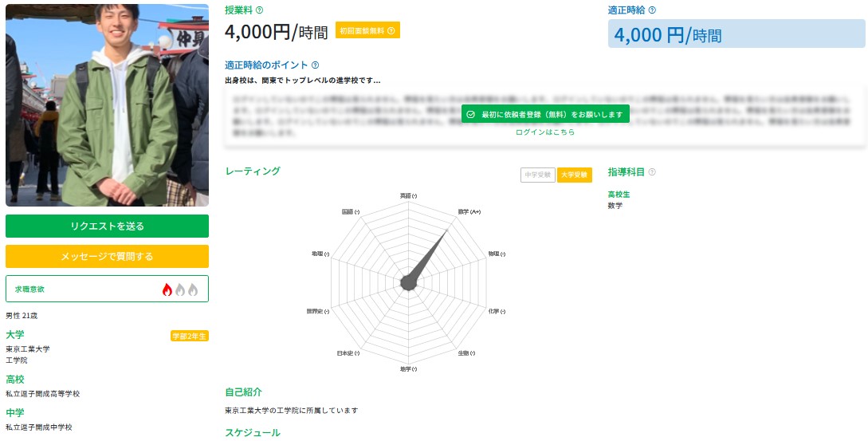Image resolution: width=868 pixels, height=441 pixels.
Task: Send a request with リクエストを送る
Action: (x=107, y=226)
